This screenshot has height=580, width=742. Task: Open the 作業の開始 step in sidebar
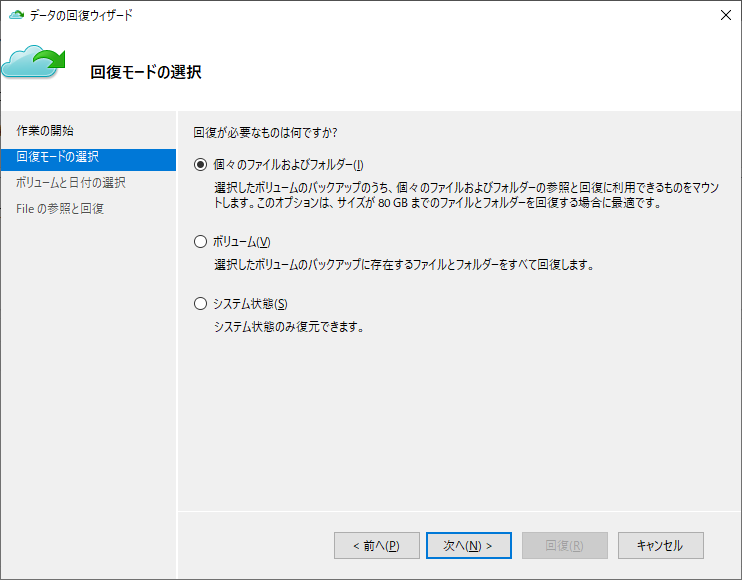pyautogui.click(x=45, y=131)
